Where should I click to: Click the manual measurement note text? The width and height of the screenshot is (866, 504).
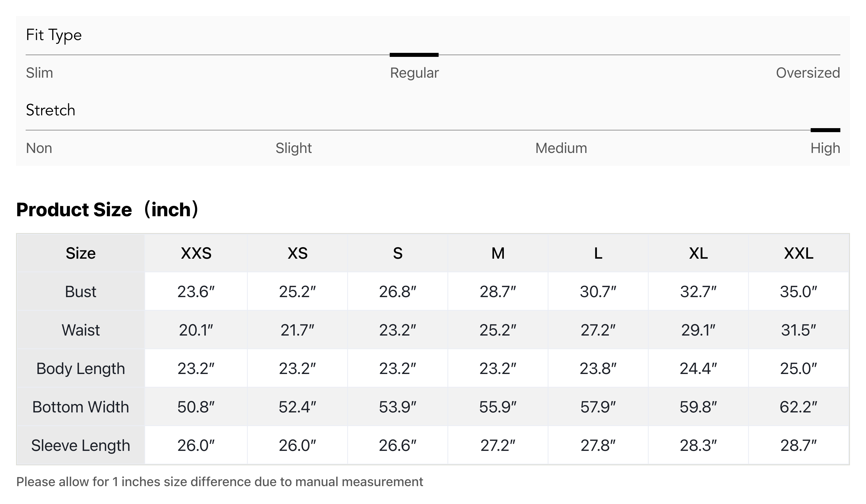tap(220, 482)
